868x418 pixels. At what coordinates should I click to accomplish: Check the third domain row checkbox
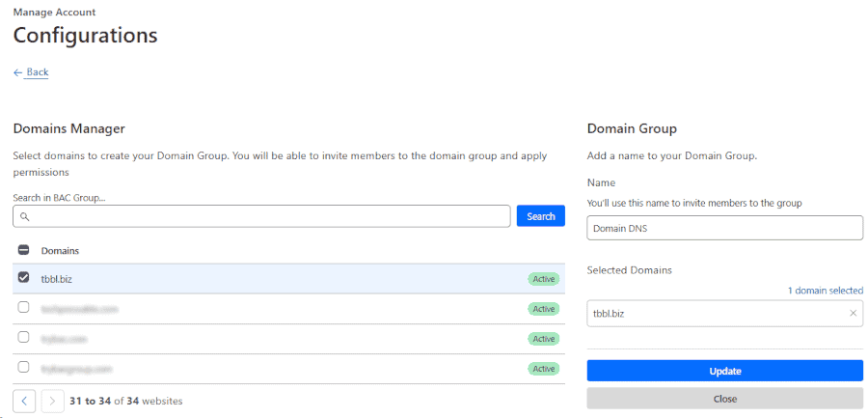click(24, 337)
